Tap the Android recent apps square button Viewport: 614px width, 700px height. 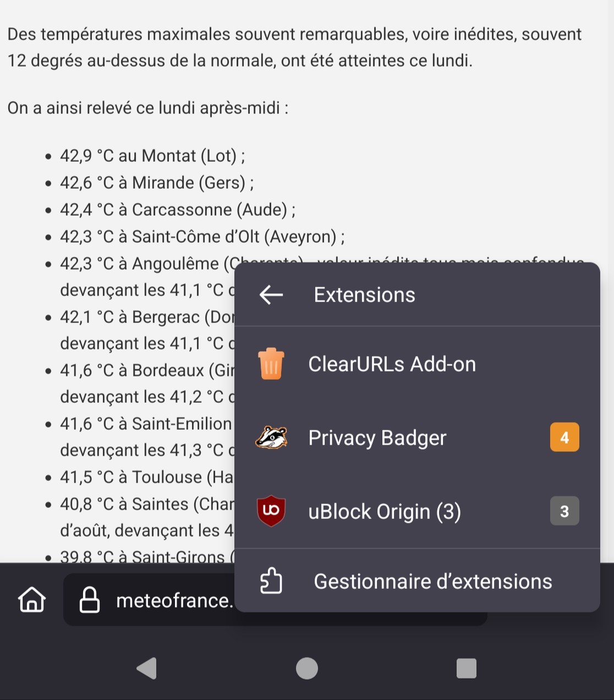tap(467, 668)
